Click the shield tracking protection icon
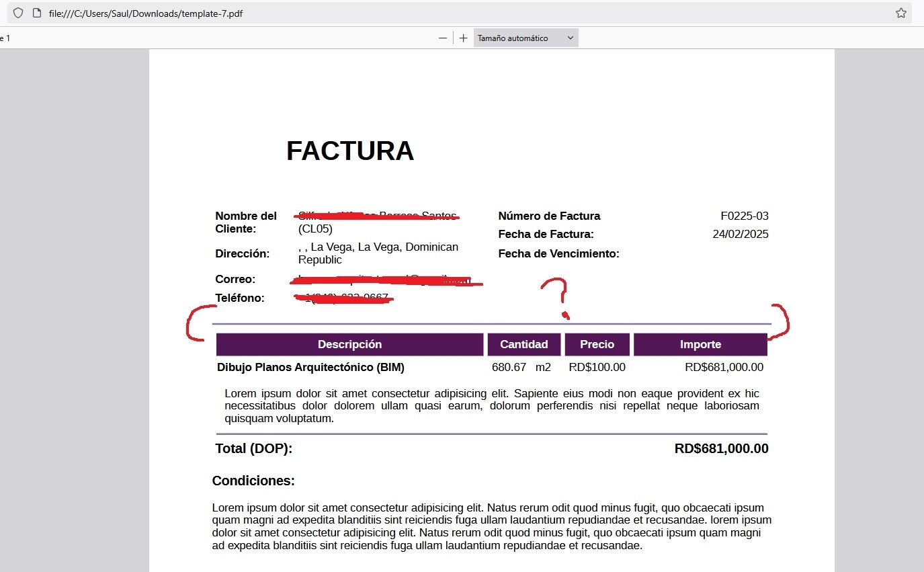 coord(18,13)
